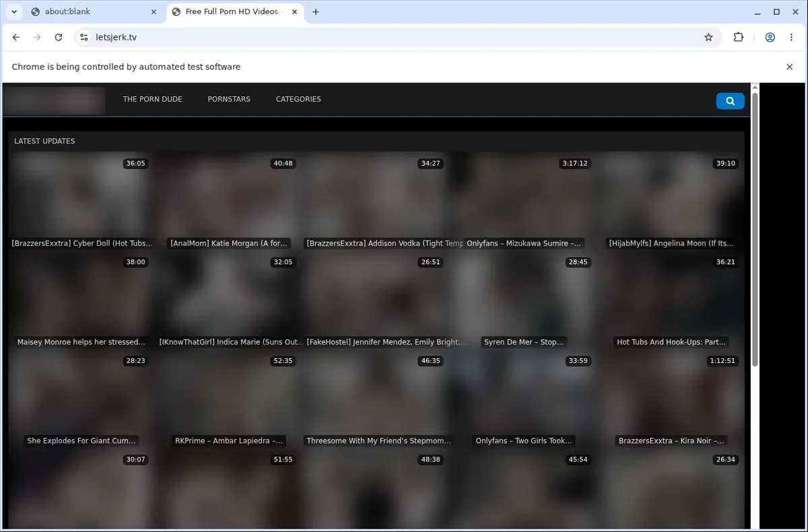
Task: Click the 'Maisey Monroe helps her stressed...' title
Action: (x=81, y=342)
